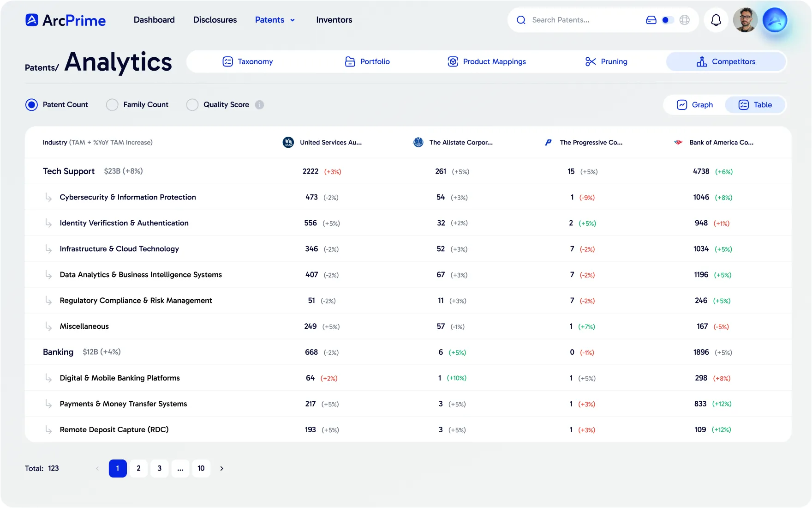Click the Portfolio folder icon

[350, 61]
